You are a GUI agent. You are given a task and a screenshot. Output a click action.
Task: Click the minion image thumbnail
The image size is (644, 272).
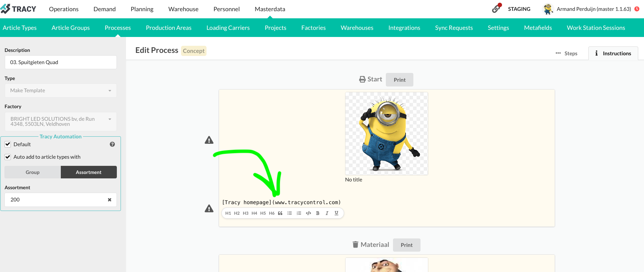[387, 134]
